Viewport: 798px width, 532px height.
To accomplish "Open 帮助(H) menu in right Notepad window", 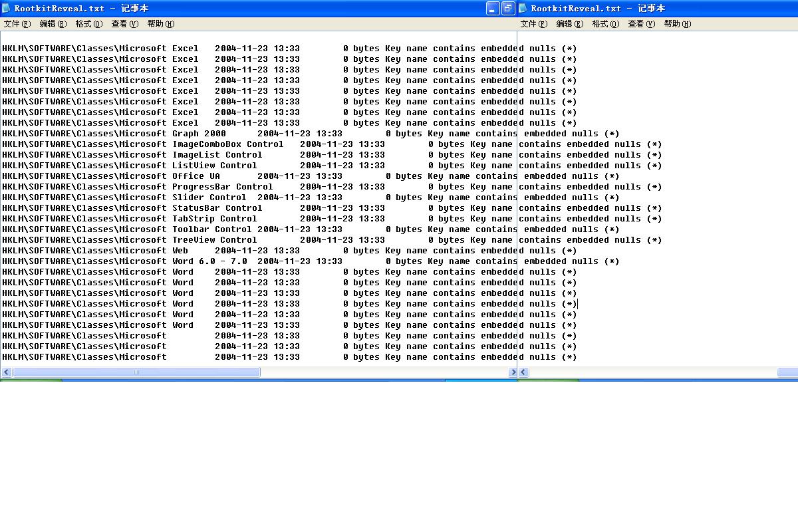I will click(x=678, y=24).
